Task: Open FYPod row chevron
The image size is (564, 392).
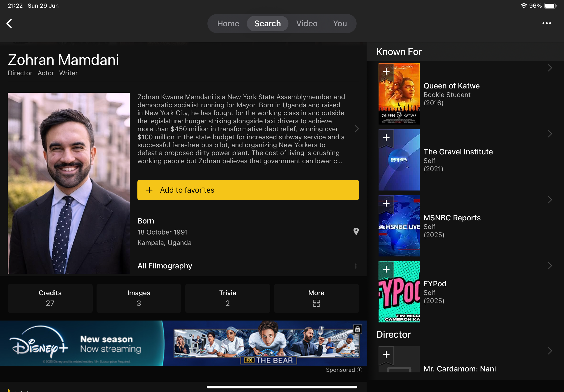Action: tap(550, 266)
